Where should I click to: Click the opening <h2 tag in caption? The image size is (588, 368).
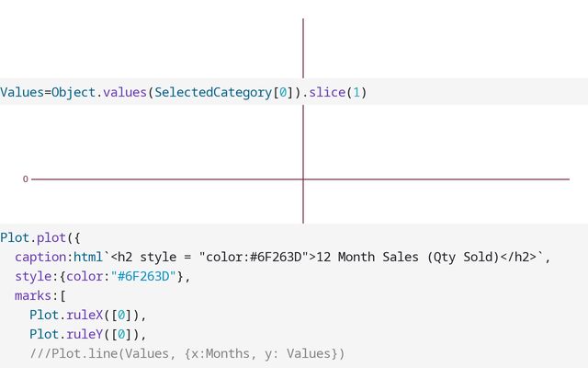122,257
